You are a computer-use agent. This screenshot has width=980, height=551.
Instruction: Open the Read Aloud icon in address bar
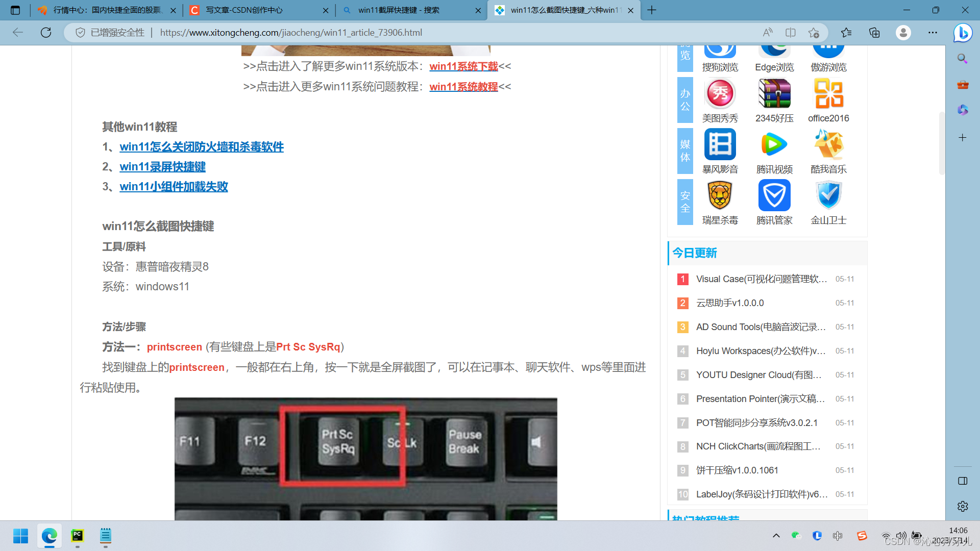pyautogui.click(x=767, y=33)
